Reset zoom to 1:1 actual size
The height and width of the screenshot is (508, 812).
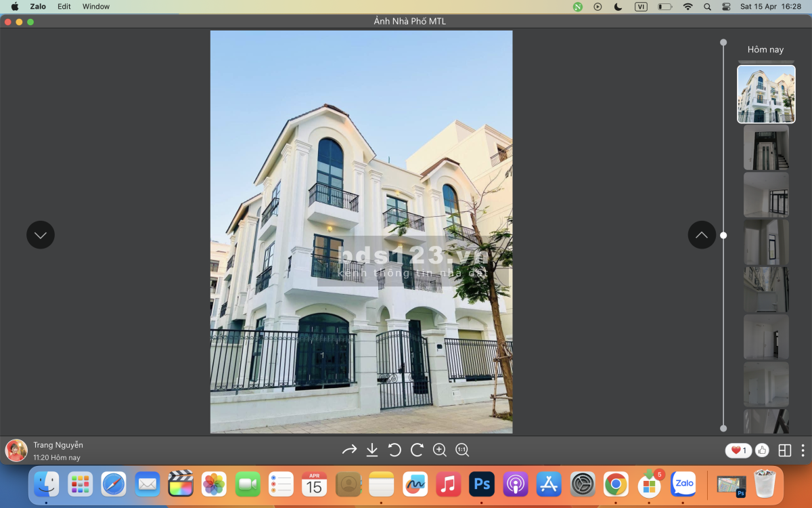coord(462,450)
